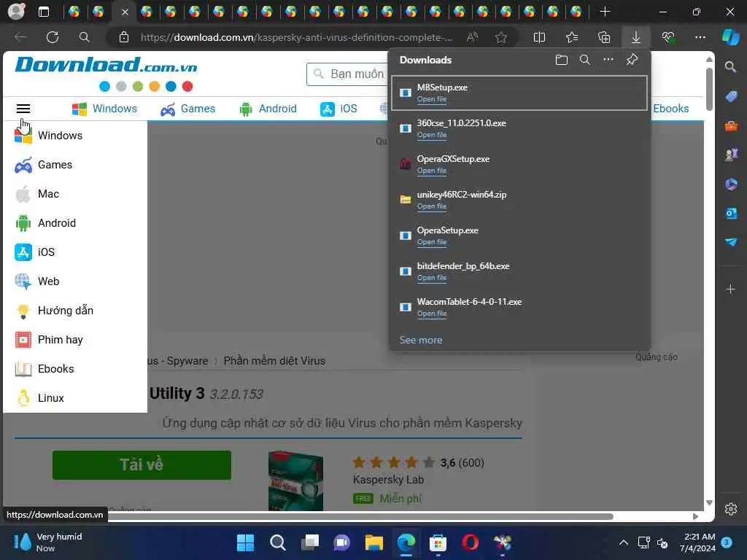Open Ebooks tab in top navigation
The image size is (747, 560).
(x=671, y=109)
